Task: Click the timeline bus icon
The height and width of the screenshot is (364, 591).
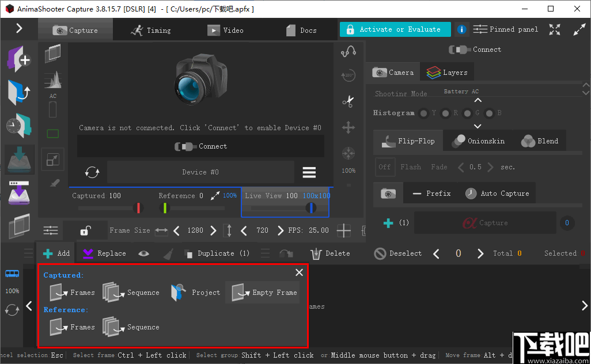Action: point(12,274)
